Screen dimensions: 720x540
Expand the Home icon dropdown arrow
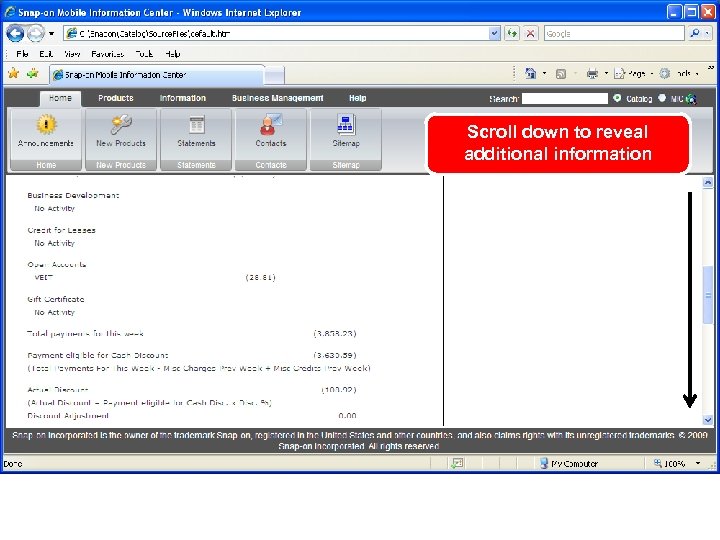pyautogui.click(x=545, y=73)
